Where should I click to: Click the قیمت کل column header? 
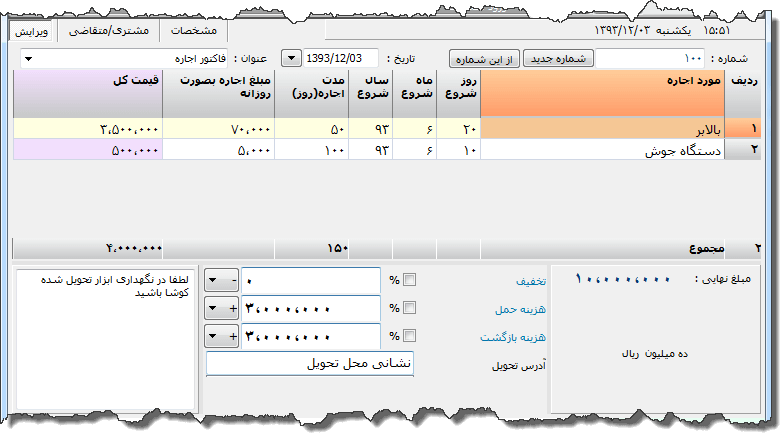click(x=88, y=94)
